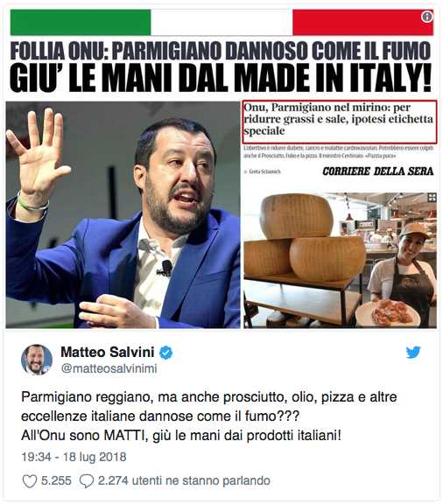Click the photo of the man in blue suit
This screenshot has height=504, width=443.
123,214
